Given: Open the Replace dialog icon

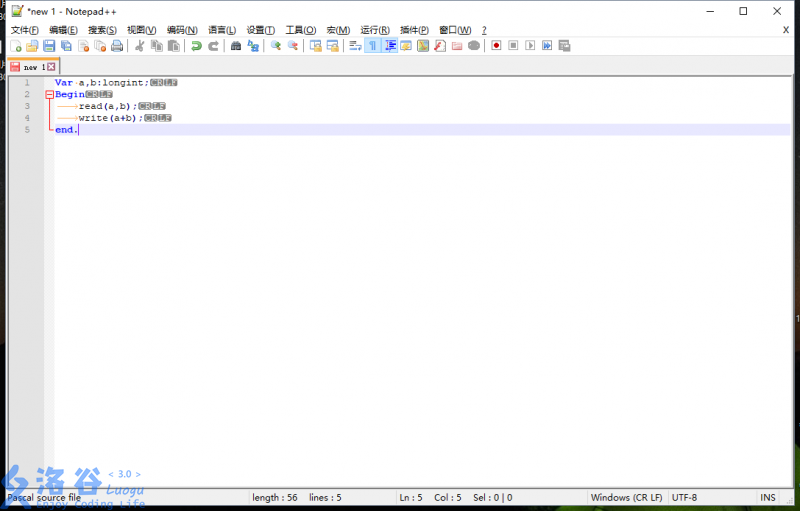Looking at the screenshot, I should click(253, 46).
